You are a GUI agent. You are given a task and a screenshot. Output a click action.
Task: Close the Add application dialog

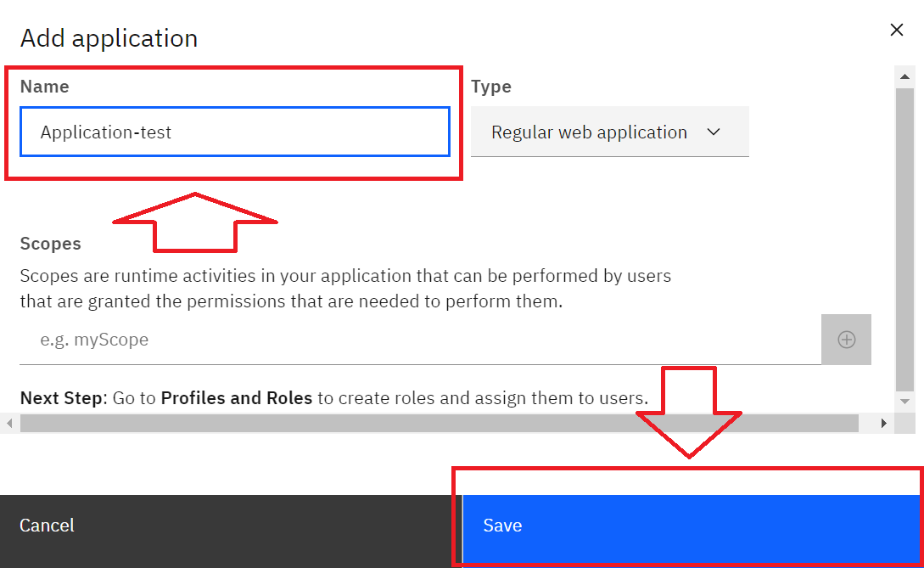tap(896, 30)
